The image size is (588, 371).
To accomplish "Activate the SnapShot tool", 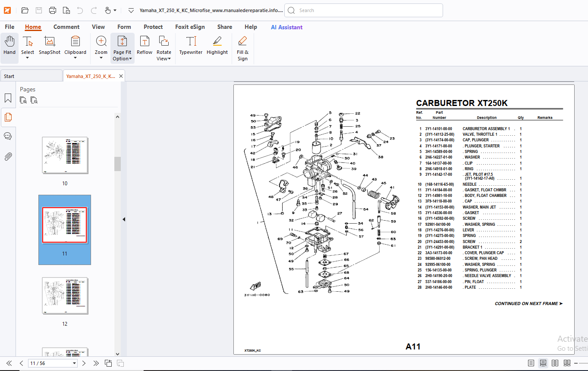I will click(x=50, y=46).
